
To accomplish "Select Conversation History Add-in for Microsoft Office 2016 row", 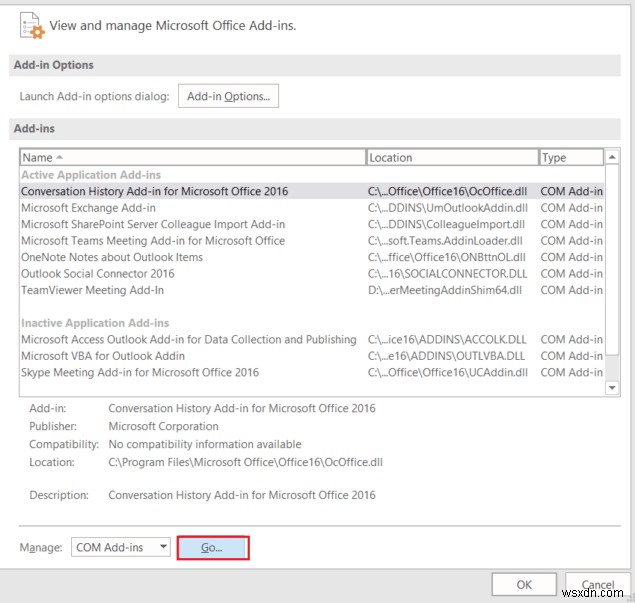I will (312, 191).
